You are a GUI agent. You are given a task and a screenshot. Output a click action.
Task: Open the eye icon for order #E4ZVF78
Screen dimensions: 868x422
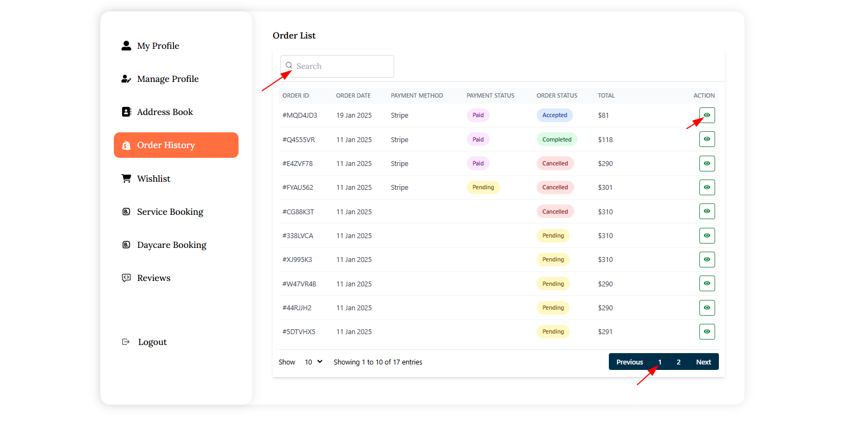[x=707, y=163]
